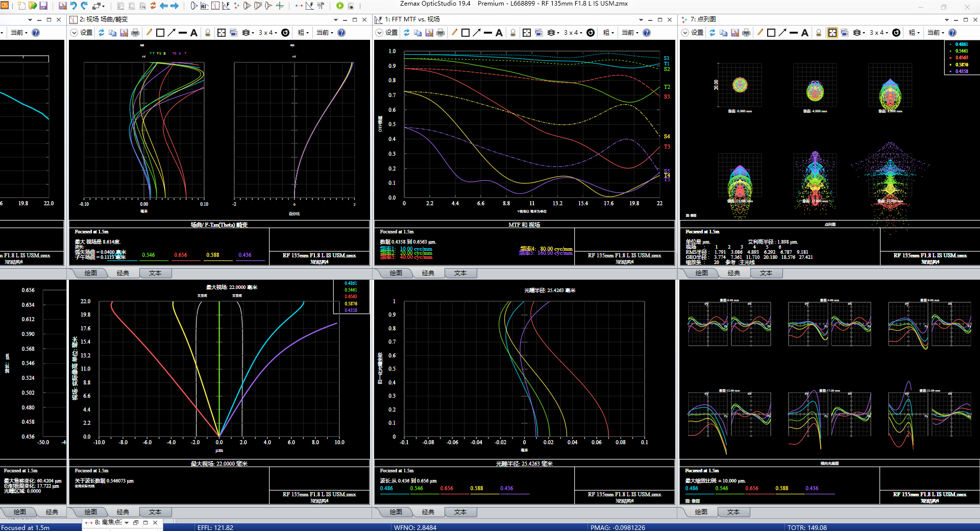Open layers dropdown in FFT MTF toolbar

point(553,32)
